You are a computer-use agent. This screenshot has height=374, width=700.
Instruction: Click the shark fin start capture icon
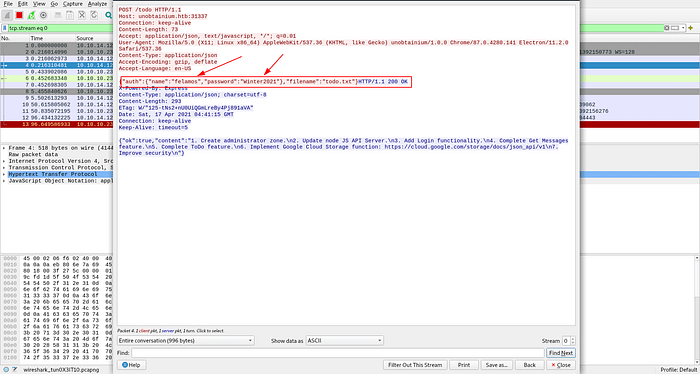pyautogui.click(x=7, y=15)
